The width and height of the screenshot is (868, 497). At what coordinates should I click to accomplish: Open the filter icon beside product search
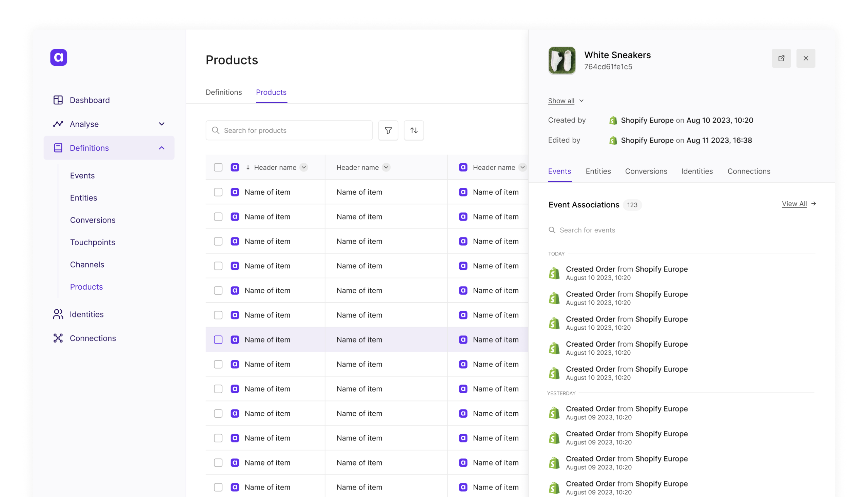(x=388, y=130)
